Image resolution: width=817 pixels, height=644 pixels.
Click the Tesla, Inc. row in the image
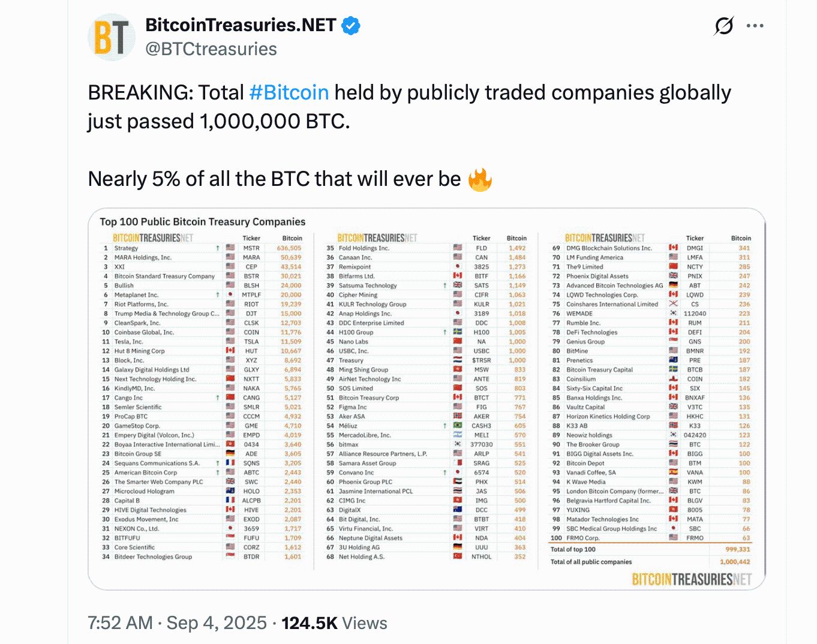click(202, 342)
